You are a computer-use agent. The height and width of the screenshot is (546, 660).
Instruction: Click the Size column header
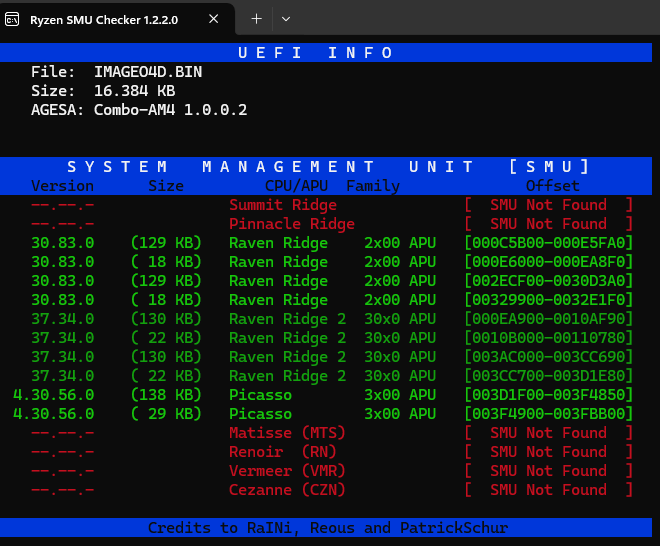click(x=166, y=186)
